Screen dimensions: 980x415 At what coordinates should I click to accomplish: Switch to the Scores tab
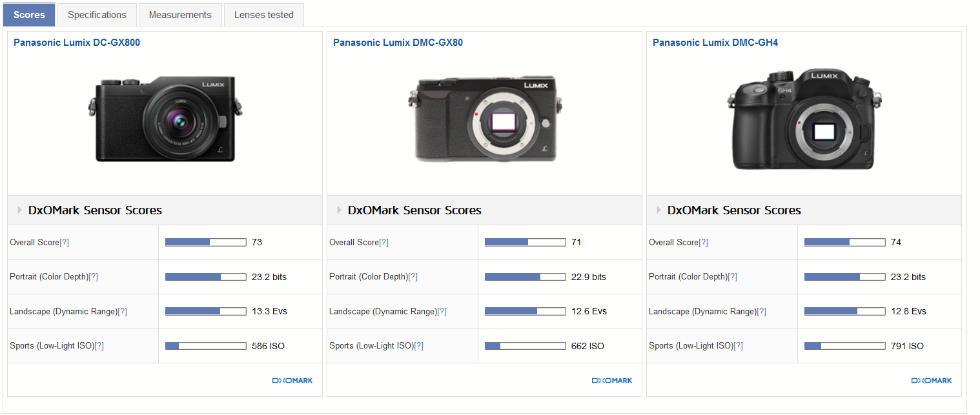(x=29, y=14)
